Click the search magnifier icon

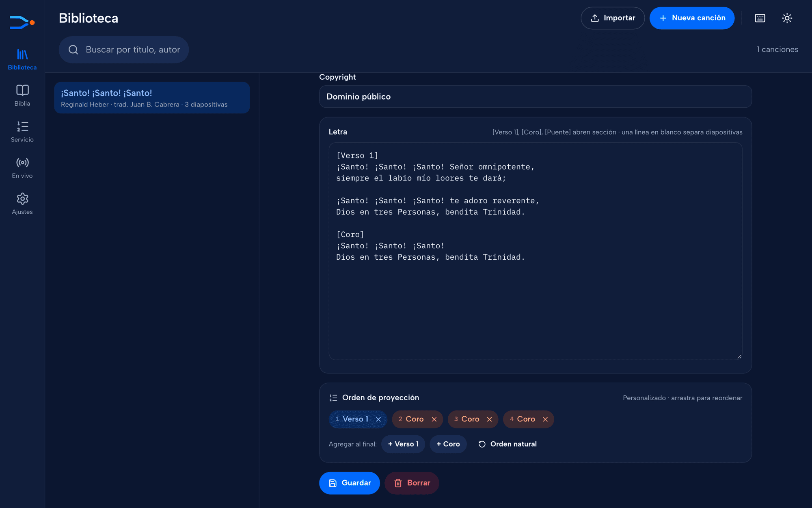pos(73,50)
